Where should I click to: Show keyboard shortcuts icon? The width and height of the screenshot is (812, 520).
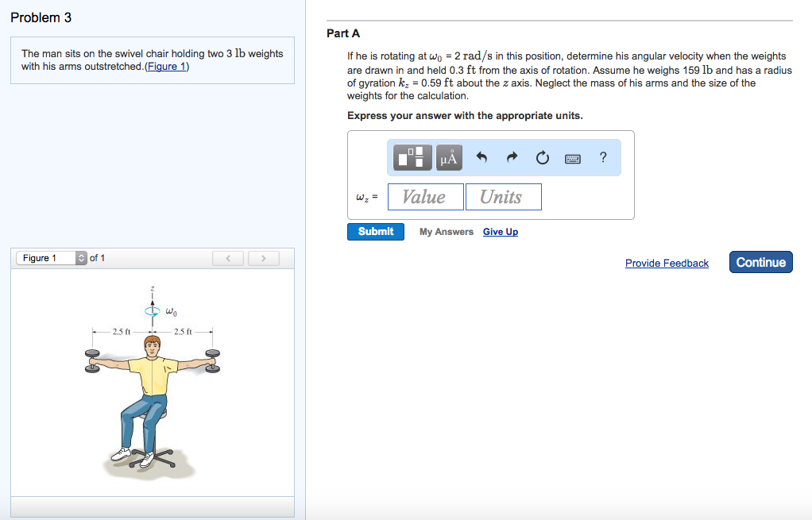pyautogui.click(x=572, y=159)
